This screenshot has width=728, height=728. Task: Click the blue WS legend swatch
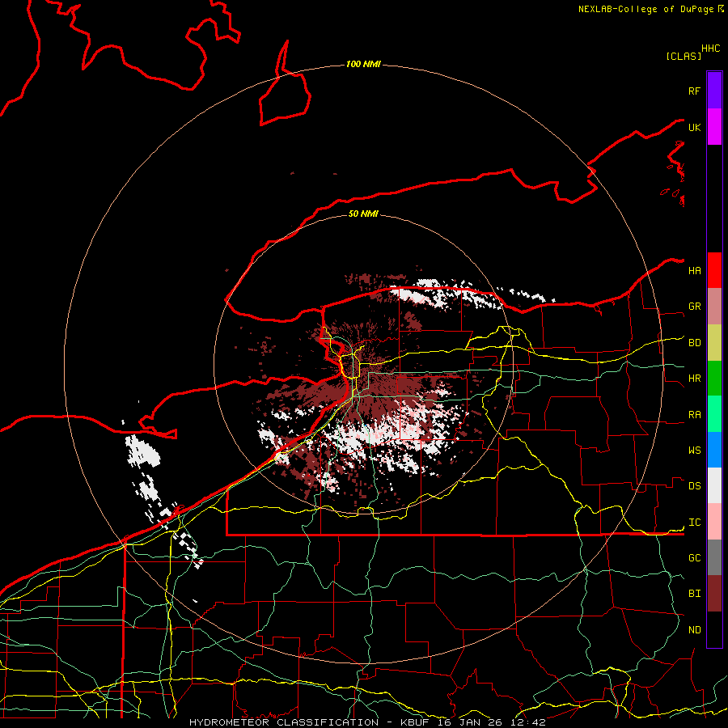(x=714, y=450)
